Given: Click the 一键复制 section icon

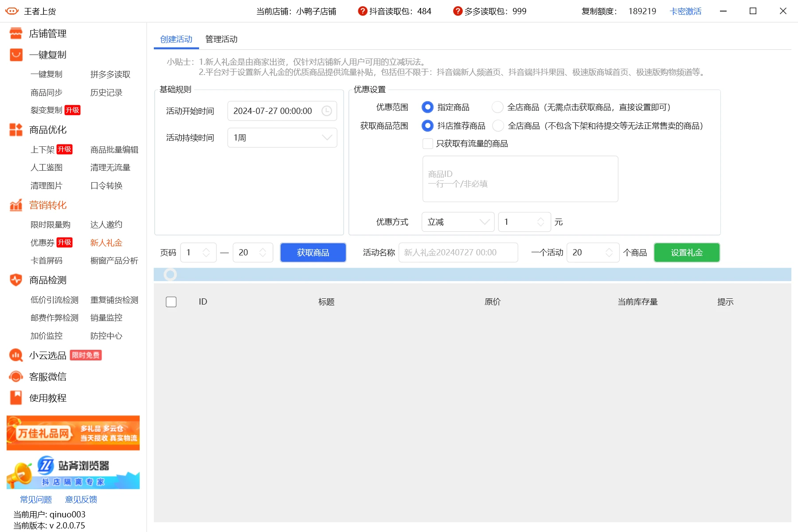Looking at the screenshot, I should [x=16, y=55].
